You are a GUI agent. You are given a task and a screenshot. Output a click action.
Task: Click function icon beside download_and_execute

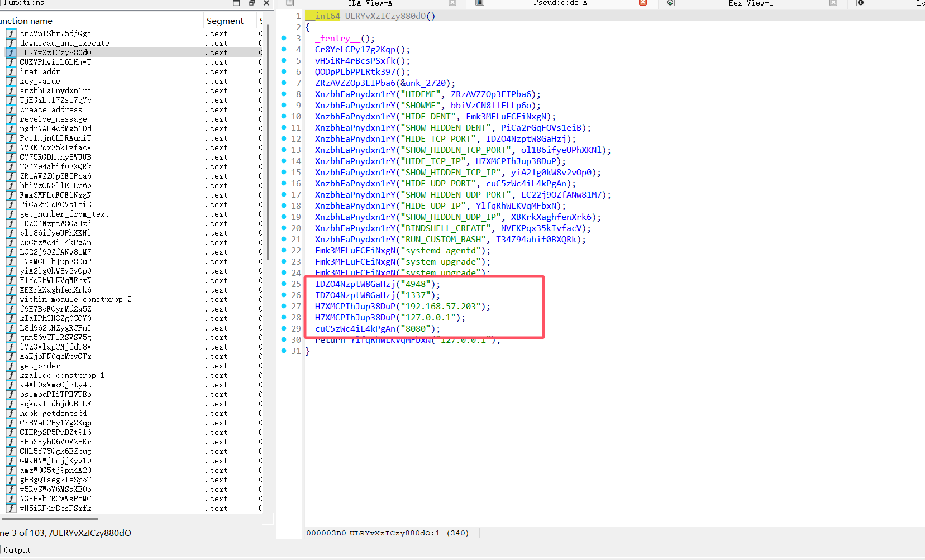coord(11,43)
